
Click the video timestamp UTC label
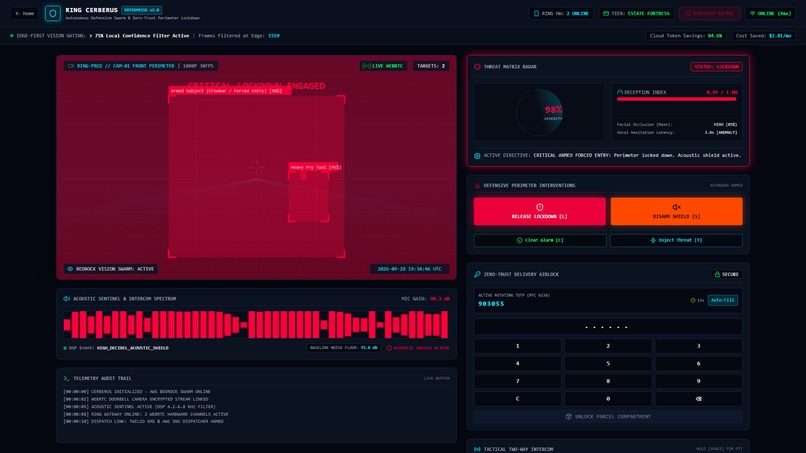[x=410, y=269]
